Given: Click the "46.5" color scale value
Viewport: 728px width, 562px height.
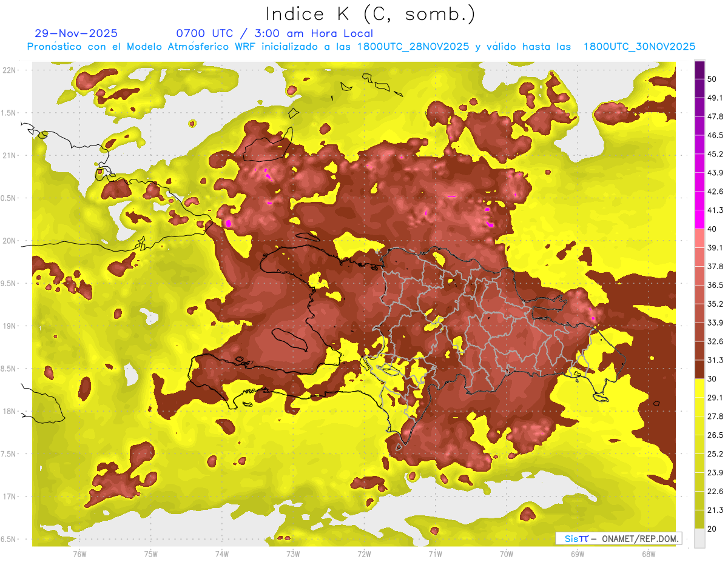Looking at the screenshot, I should coord(715,135).
